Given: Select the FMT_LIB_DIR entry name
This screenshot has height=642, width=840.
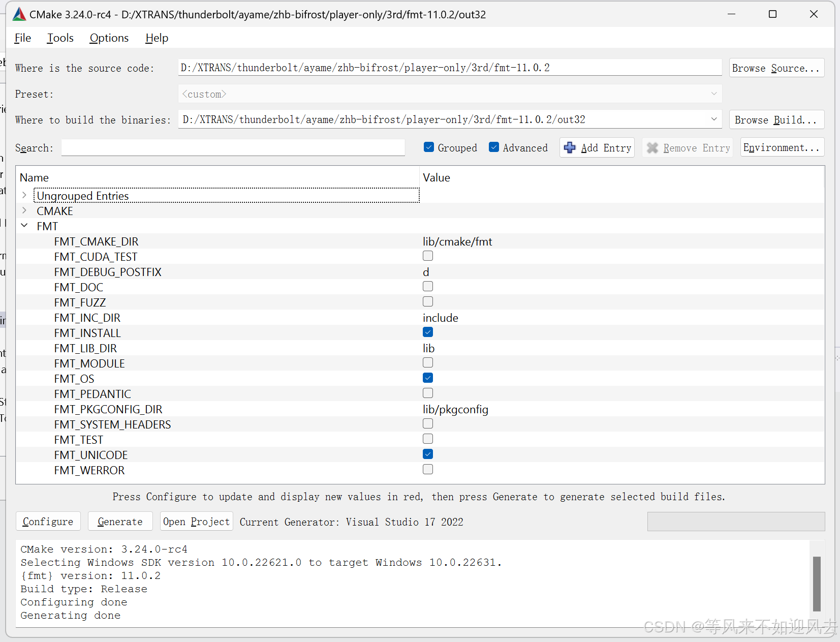Looking at the screenshot, I should point(85,348).
